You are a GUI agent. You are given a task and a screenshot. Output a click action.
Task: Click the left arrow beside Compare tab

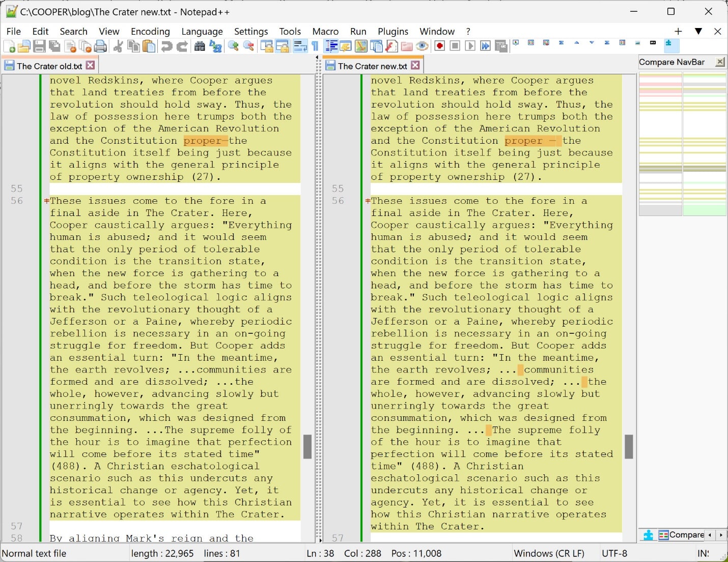click(x=710, y=535)
